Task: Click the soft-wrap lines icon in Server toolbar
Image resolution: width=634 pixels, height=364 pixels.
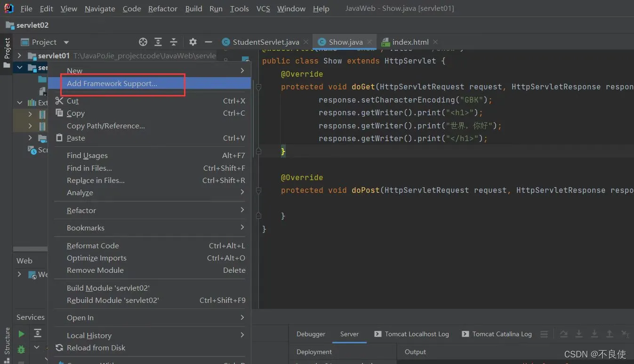Action: [544, 334]
